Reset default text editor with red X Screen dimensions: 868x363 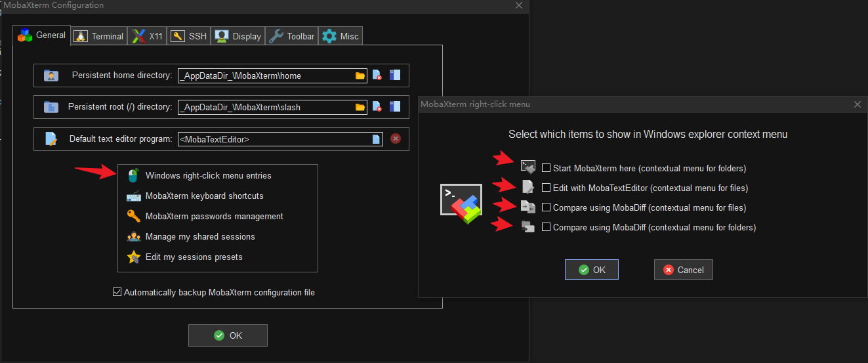pos(396,139)
